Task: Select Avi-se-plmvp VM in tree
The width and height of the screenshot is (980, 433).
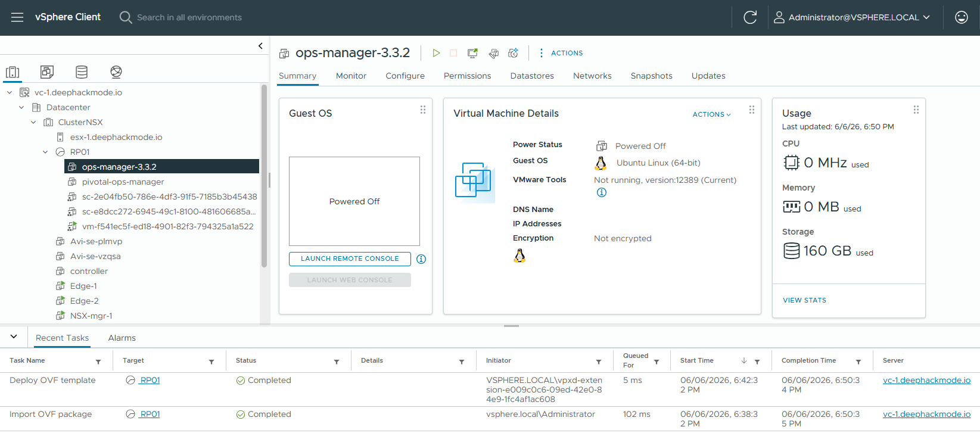Action: click(x=96, y=241)
